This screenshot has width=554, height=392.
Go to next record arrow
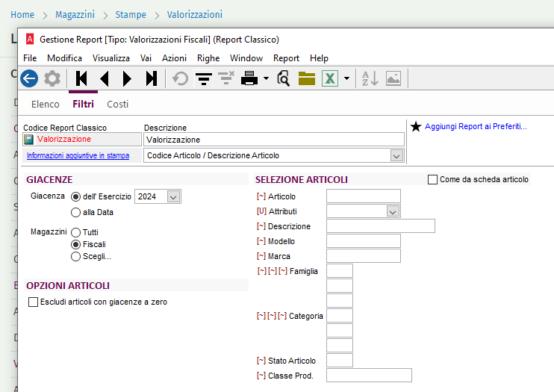click(x=127, y=78)
